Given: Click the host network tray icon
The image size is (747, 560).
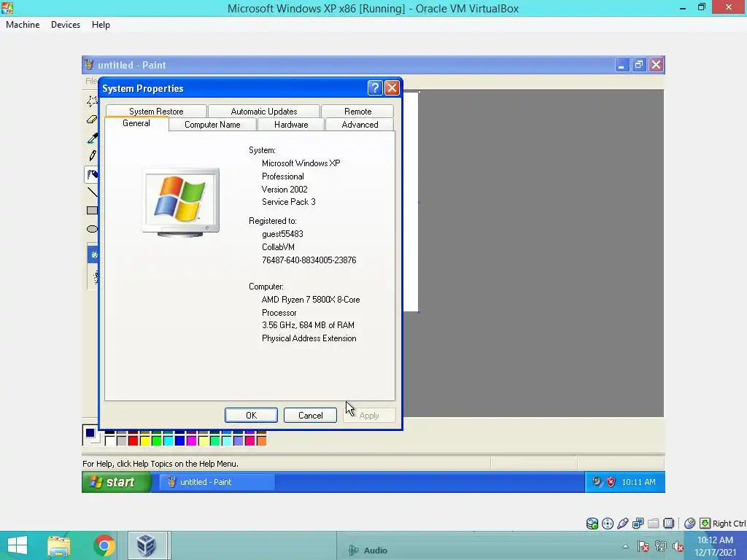Looking at the screenshot, I should click(x=661, y=546).
